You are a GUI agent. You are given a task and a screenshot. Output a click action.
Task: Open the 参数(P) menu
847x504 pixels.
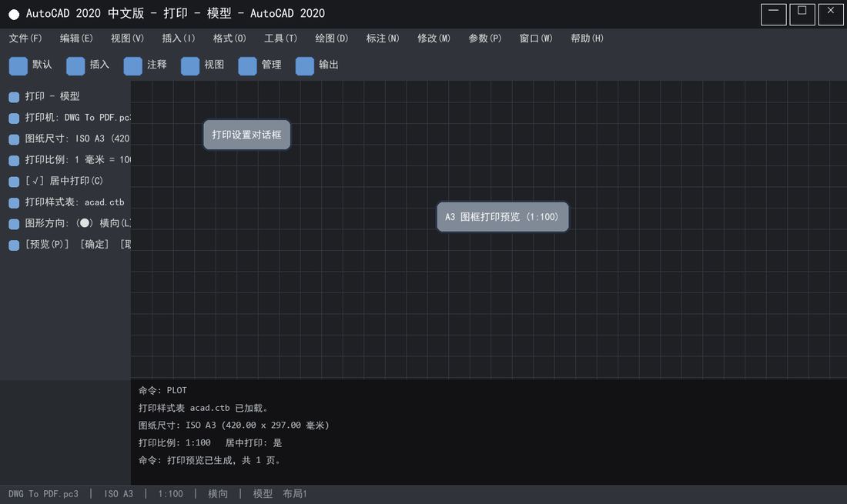(484, 38)
